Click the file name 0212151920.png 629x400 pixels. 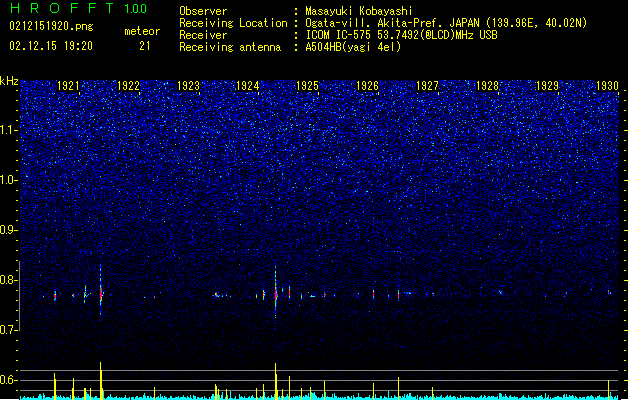click(51, 27)
